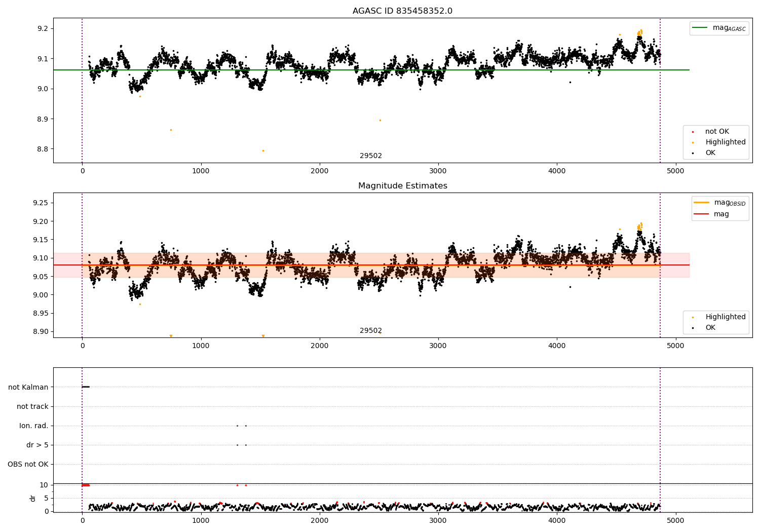This screenshot has width=760, height=532.
Task: Click the '29502' label in Magnitude Estimates plot
Action: click(x=371, y=330)
